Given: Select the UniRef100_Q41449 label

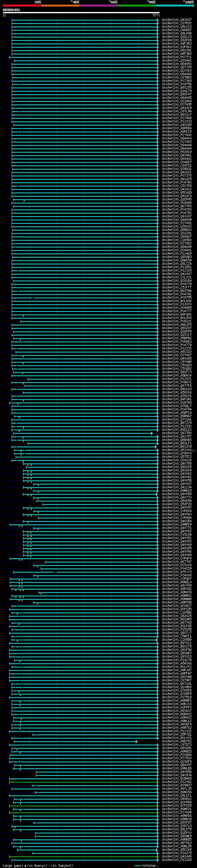Looking at the screenshot, I should click(176, 857).
